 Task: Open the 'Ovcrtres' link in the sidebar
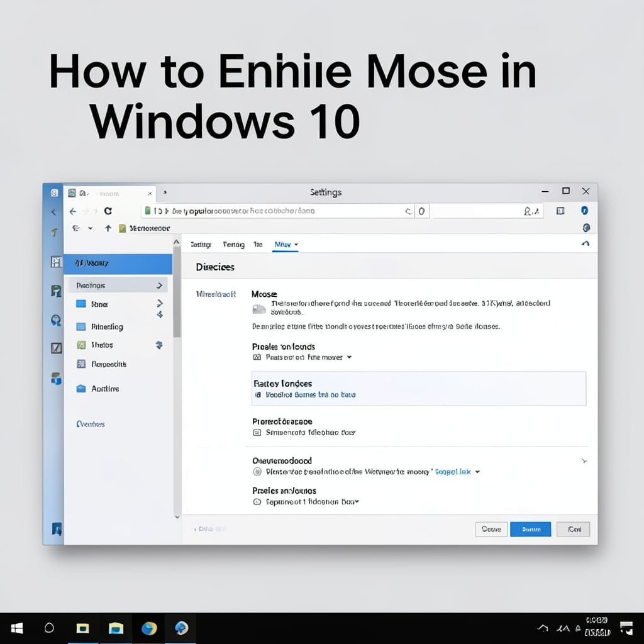(91, 425)
